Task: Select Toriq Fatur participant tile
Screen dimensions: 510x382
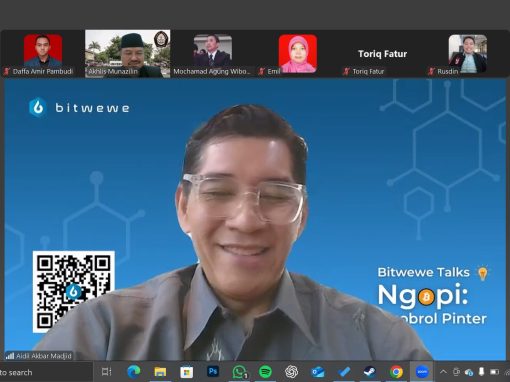Action: [x=382, y=54]
